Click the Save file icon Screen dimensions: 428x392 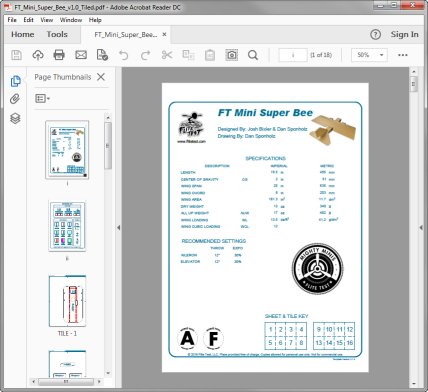(16, 55)
